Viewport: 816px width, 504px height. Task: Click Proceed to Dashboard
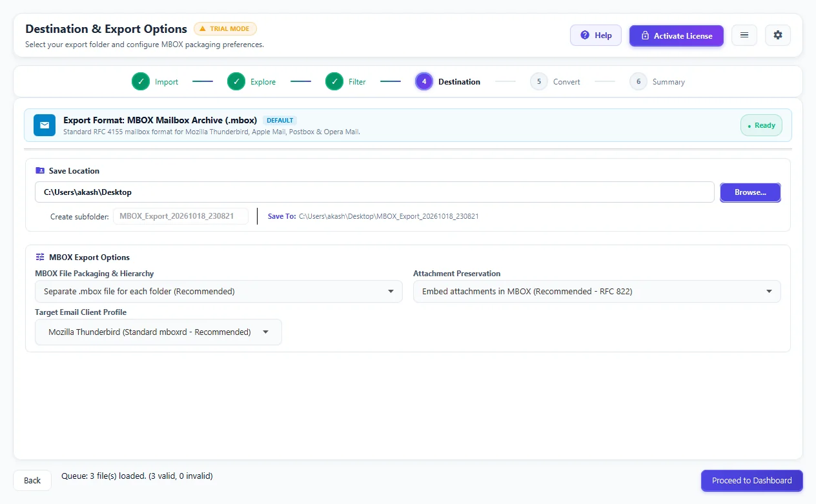(752, 481)
